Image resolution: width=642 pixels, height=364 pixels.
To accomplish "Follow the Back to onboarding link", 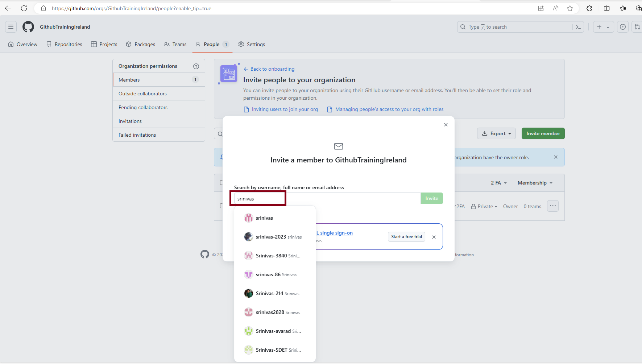I will coord(269,69).
